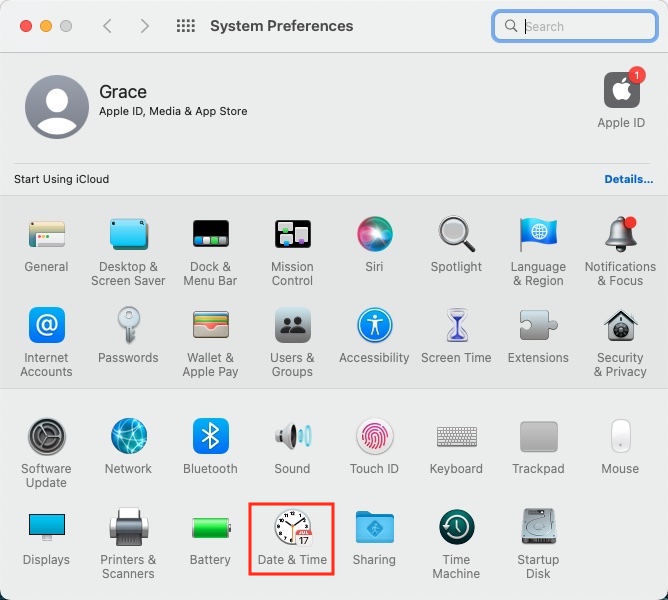Open the Network globe icon
The width and height of the screenshot is (668, 600).
pyautogui.click(x=128, y=437)
